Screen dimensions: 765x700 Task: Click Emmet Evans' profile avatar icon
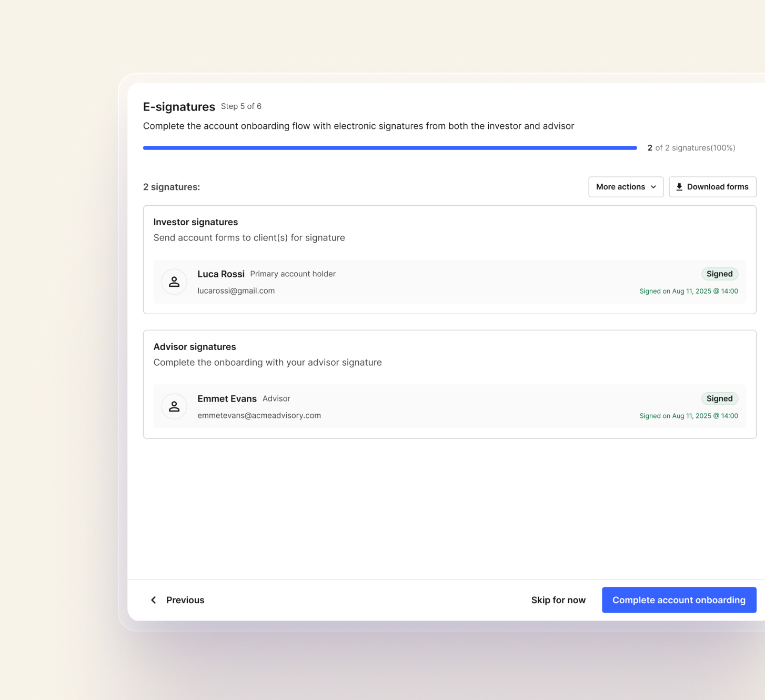[174, 407]
